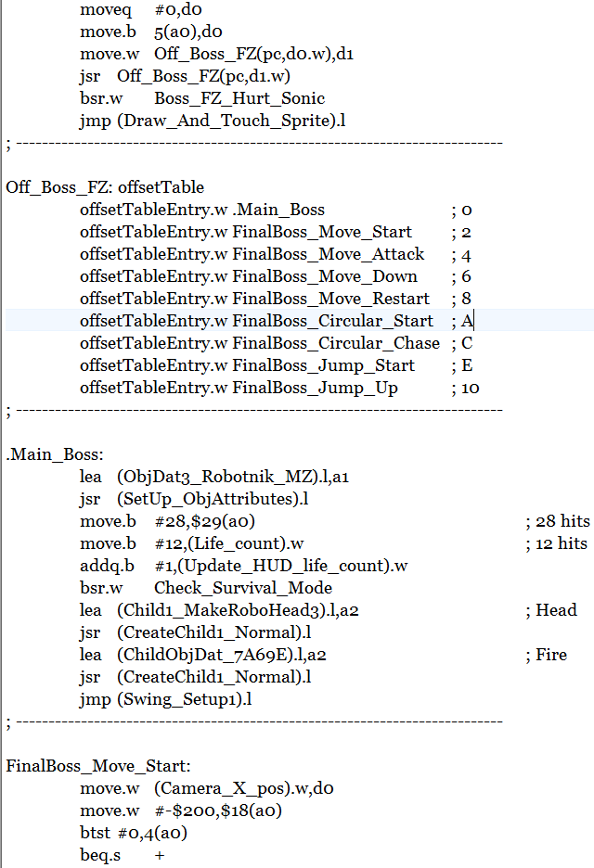Click the FinalBoss_Move_Start: routine label
The width and height of the screenshot is (594, 868).
click(x=98, y=766)
